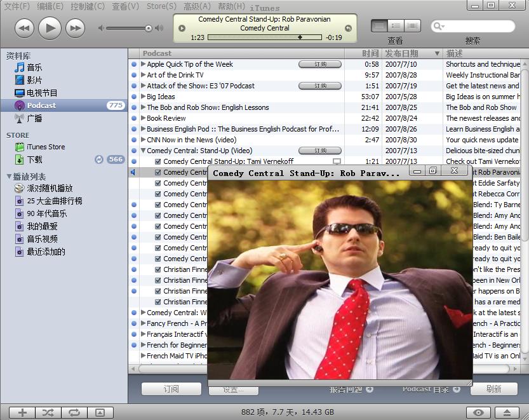529x420 pixels.
Task: Open the 高级(A) menu
Action: tap(197, 6)
